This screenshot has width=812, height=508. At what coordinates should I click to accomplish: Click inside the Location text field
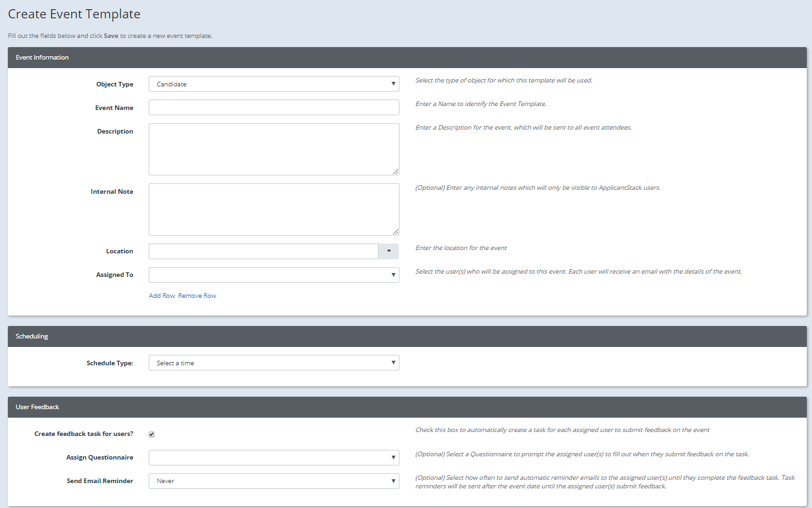(262, 251)
